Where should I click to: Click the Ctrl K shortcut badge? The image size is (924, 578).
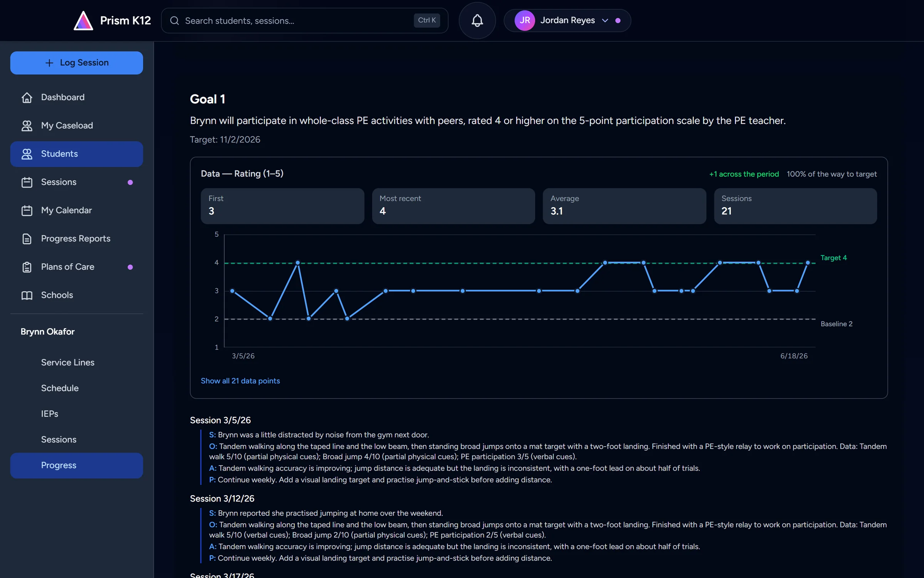427,20
